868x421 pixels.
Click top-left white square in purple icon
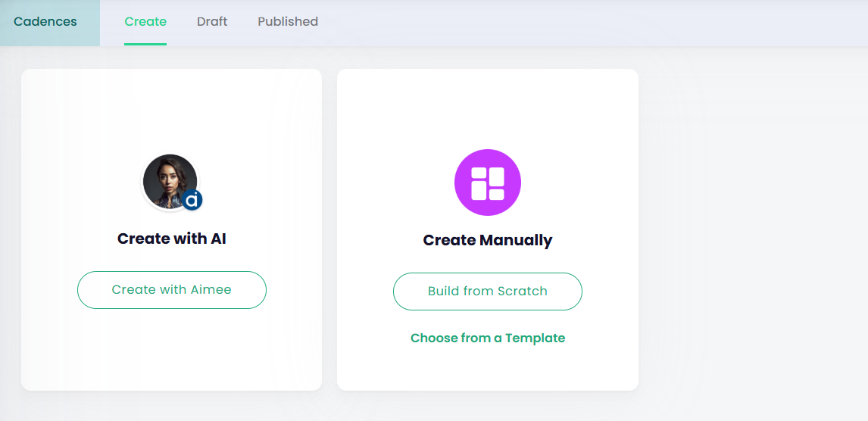[479, 173]
